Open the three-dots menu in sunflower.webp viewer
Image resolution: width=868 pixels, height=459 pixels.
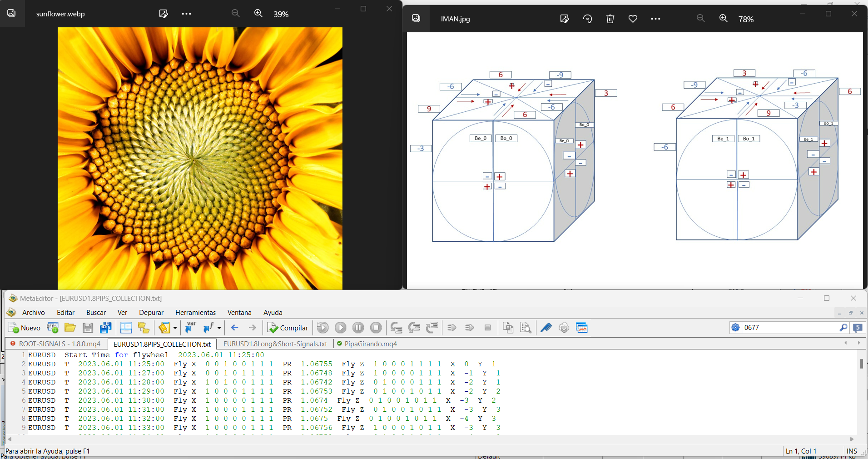click(186, 14)
